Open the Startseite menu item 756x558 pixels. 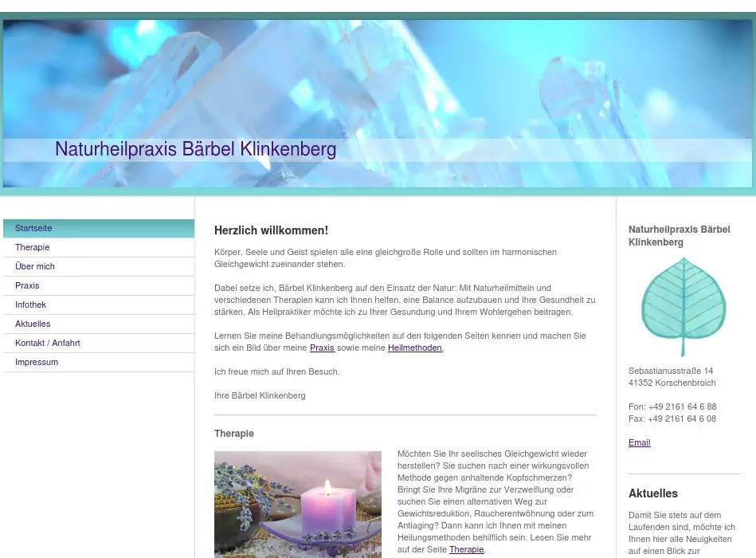[33, 228]
